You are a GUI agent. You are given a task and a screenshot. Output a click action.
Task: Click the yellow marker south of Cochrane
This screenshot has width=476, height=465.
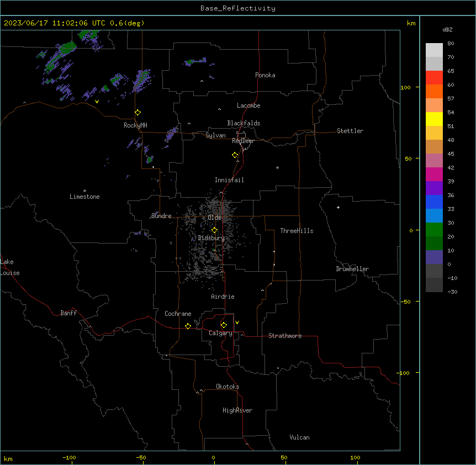click(x=188, y=326)
